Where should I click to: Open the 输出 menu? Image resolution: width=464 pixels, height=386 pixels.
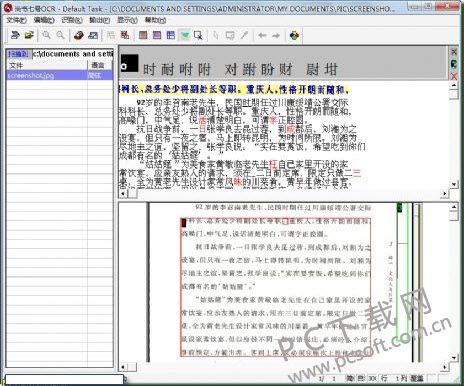pyautogui.click(x=99, y=20)
